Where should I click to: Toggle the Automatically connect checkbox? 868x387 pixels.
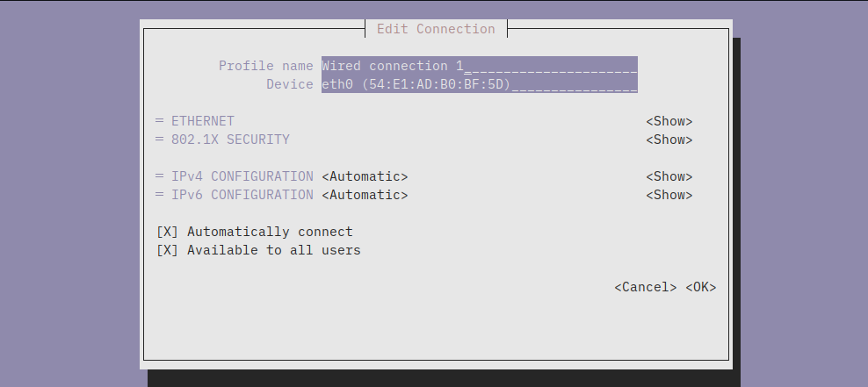(167, 232)
